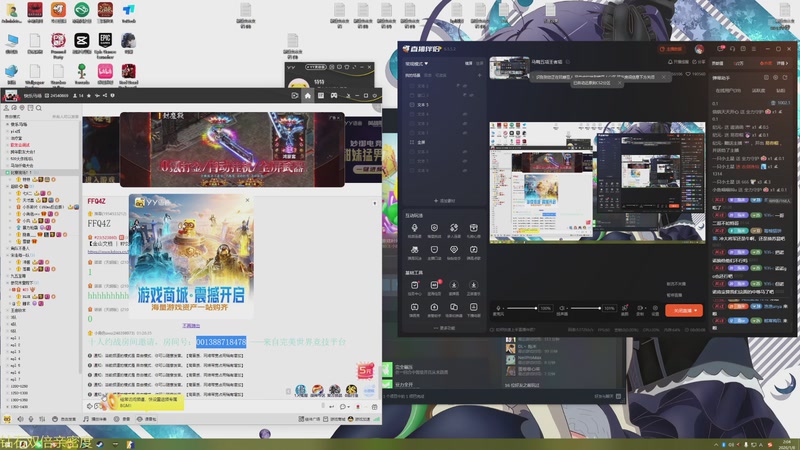This screenshot has width=800, height=450.
Task: Adjust the microphone volume slider
Action: click(521, 308)
